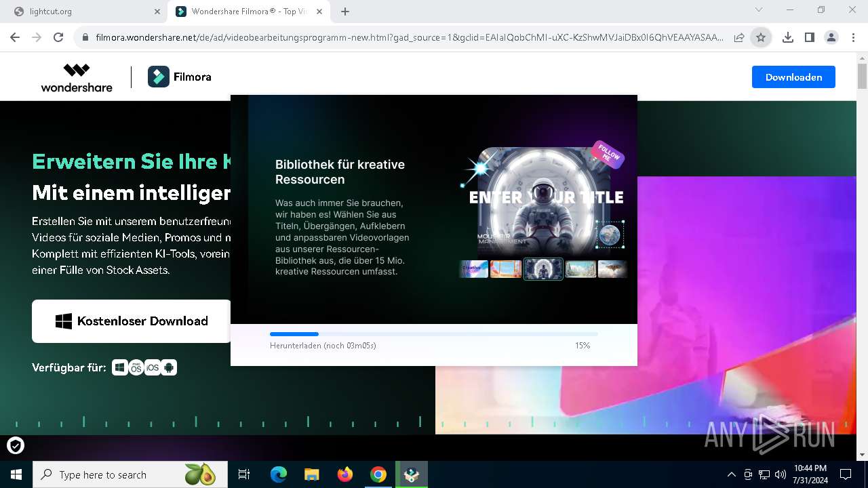This screenshot has height=488, width=868.
Task: Share this page from address bar
Action: (x=739, y=38)
